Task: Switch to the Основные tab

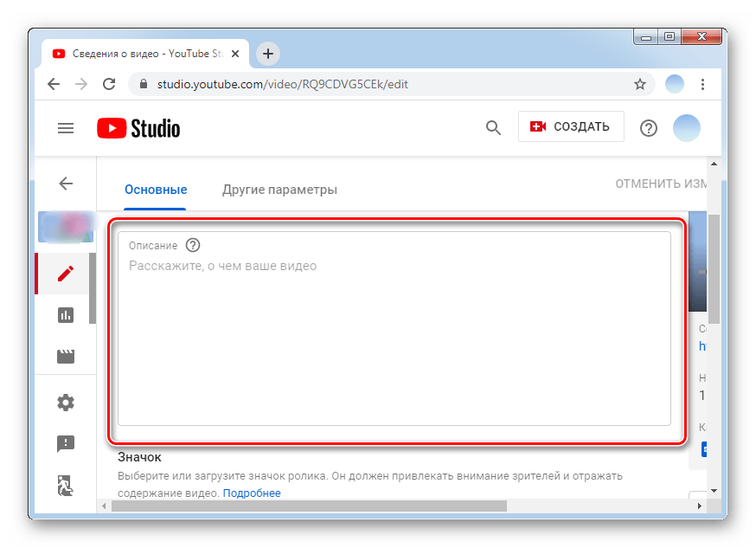Action: 156,190
